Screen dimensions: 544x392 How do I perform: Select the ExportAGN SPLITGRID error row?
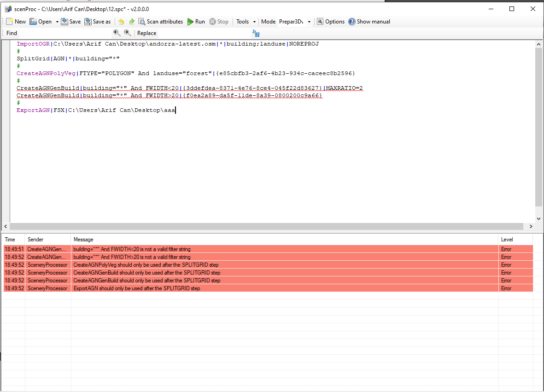click(268, 288)
